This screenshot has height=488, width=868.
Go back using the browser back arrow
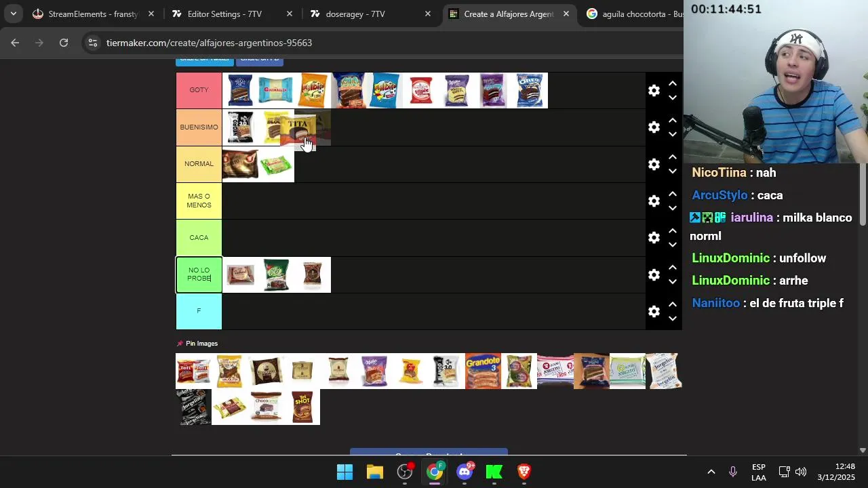[15, 43]
